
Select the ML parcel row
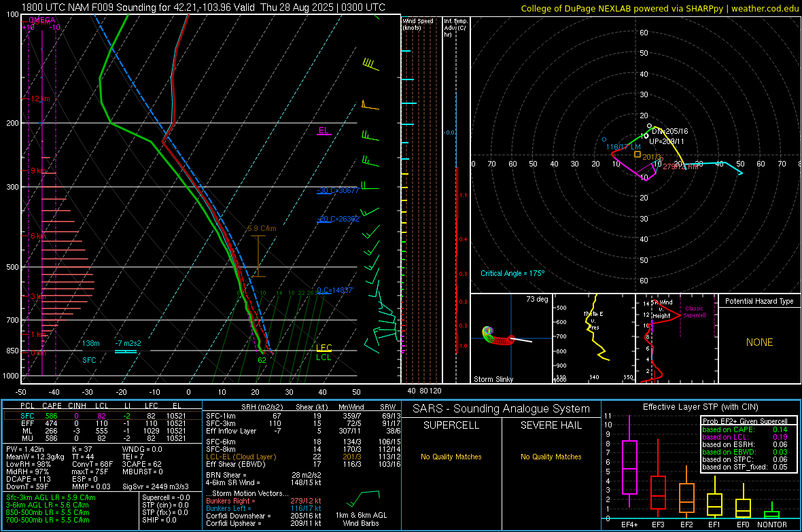click(x=103, y=431)
